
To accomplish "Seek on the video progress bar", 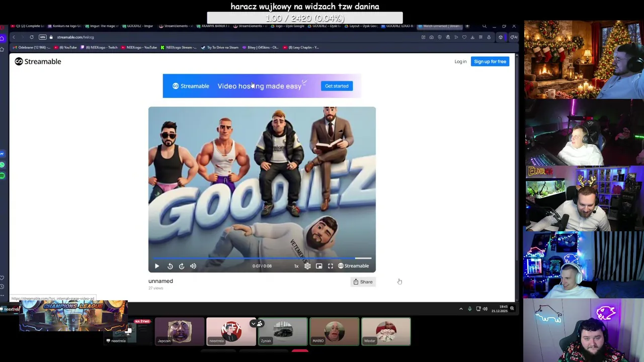I will pyautogui.click(x=262, y=258).
